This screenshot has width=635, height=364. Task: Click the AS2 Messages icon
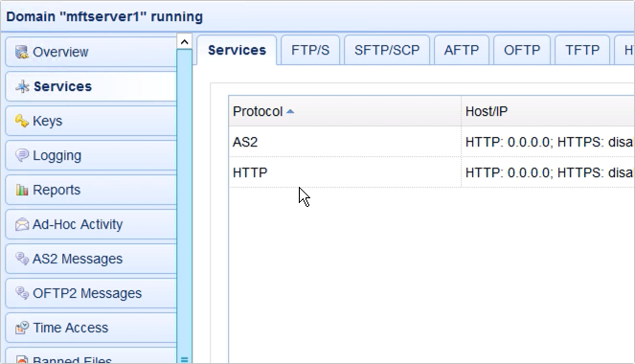22,259
